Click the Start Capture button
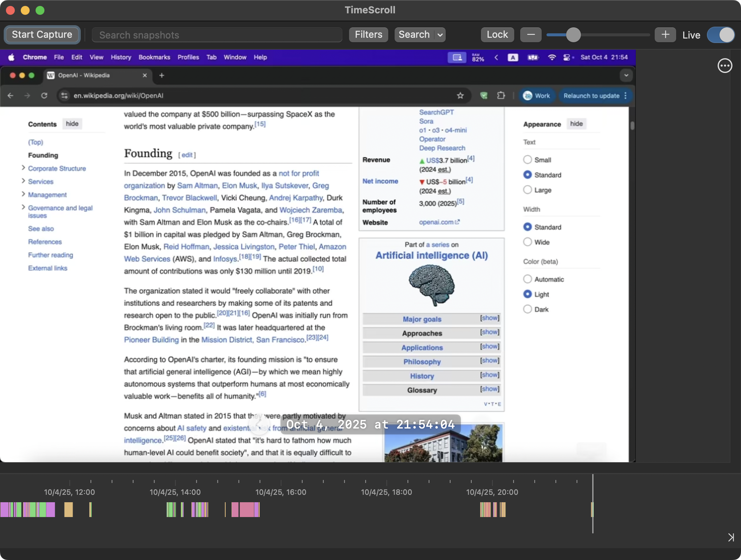 (42, 34)
